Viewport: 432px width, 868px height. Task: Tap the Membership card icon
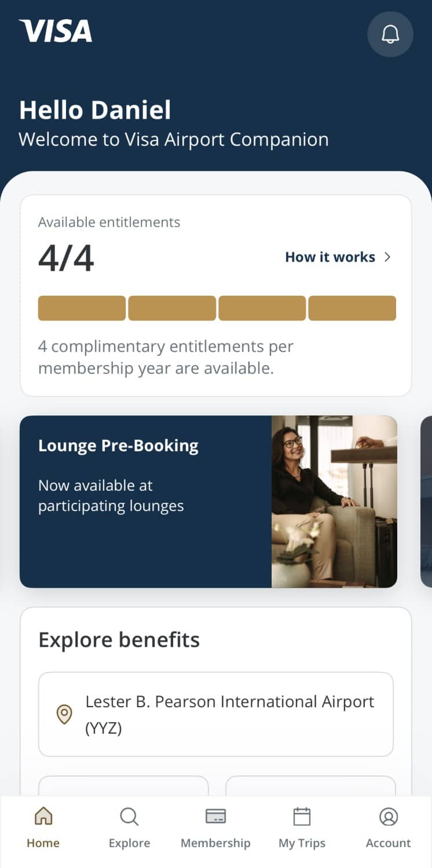(x=215, y=816)
